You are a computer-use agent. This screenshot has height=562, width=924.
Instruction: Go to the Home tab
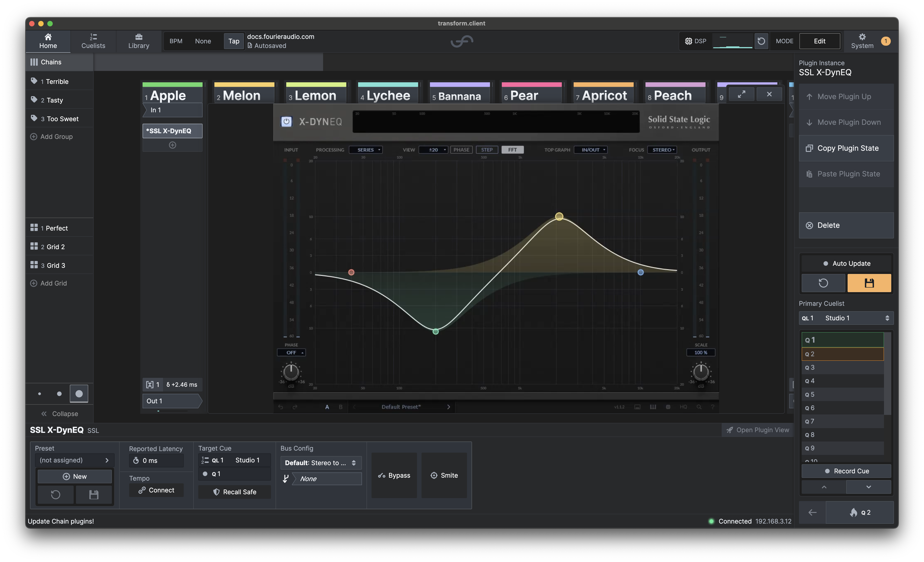pos(48,41)
